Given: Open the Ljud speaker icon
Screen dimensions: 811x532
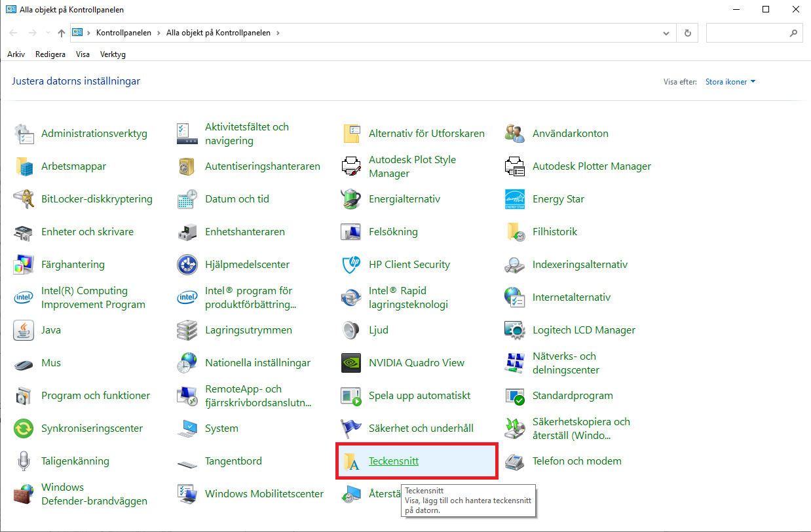Looking at the screenshot, I should tap(351, 330).
